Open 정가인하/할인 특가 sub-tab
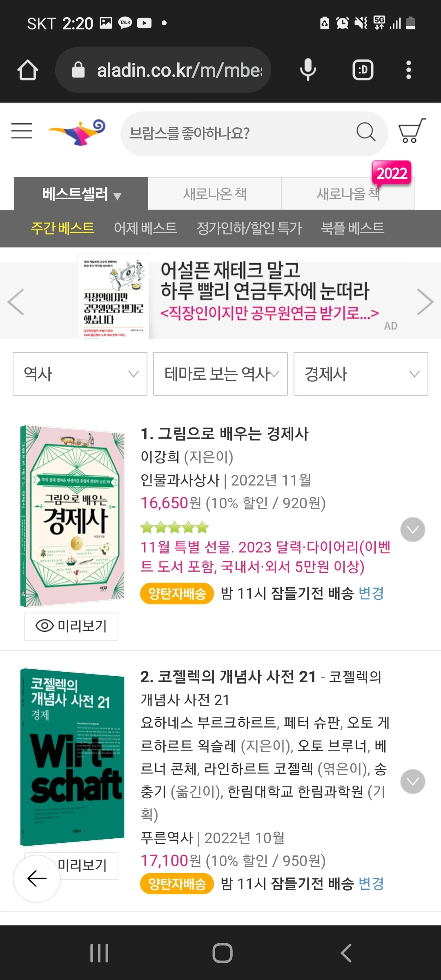The height and width of the screenshot is (980, 441). pos(249,228)
